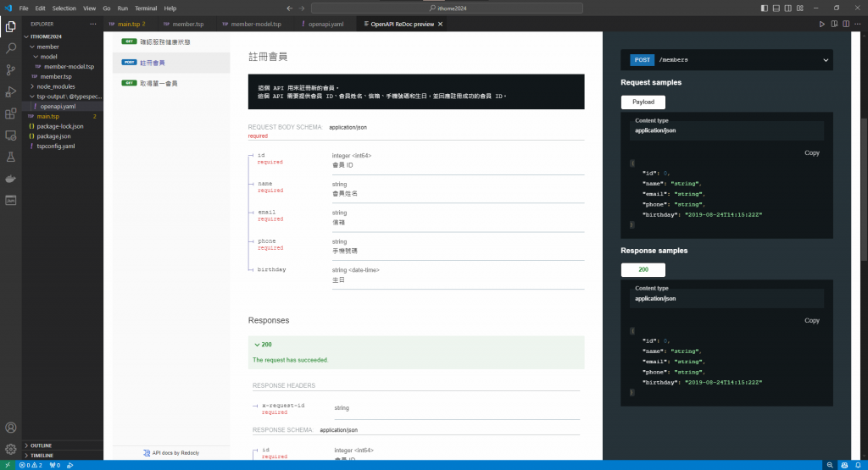Viewport: 868px width, 470px height.
Task: Open the Search view in activity bar
Action: [10, 48]
